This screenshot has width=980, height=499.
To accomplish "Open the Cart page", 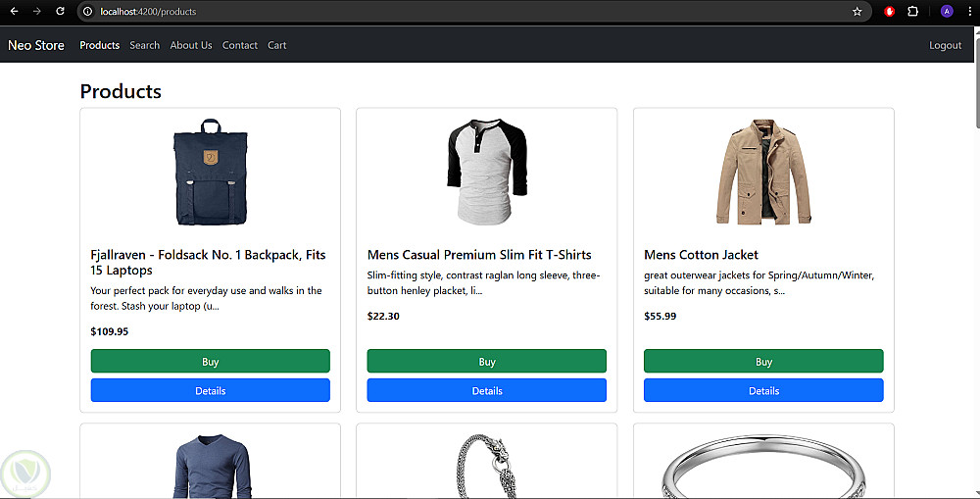I will (x=277, y=45).
